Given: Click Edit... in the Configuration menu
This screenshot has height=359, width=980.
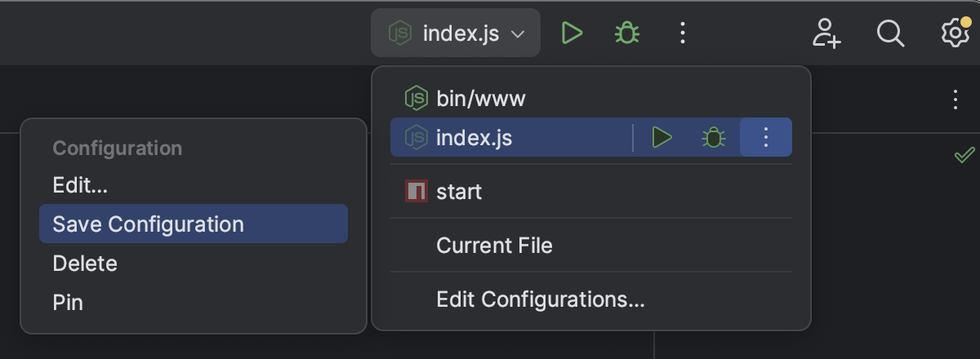Looking at the screenshot, I should coord(80,185).
